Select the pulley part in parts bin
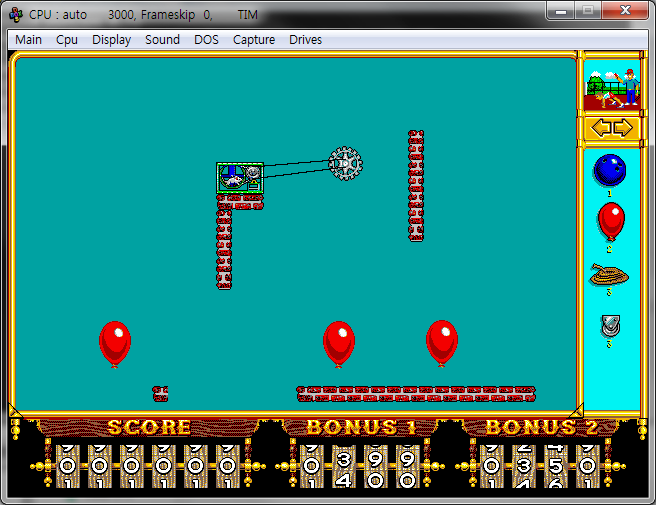This screenshot has width=656, height=505. point(610,326)
